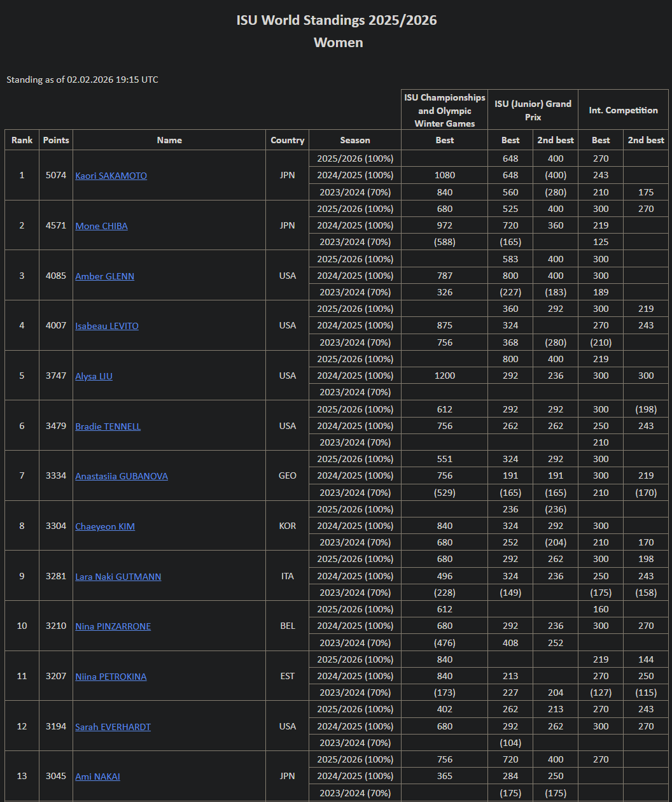Select the Points column header
The height and width of the screenshot is (802, 672).
point(56,140)
